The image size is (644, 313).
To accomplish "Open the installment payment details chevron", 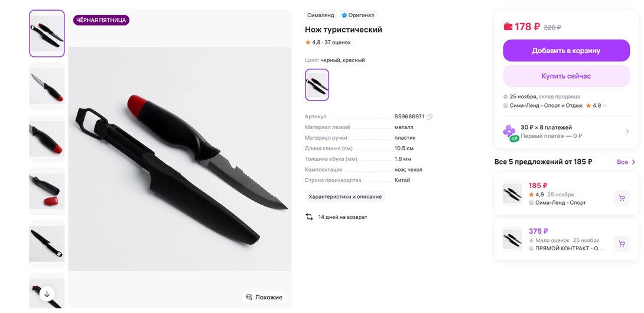I will [627, 131].
